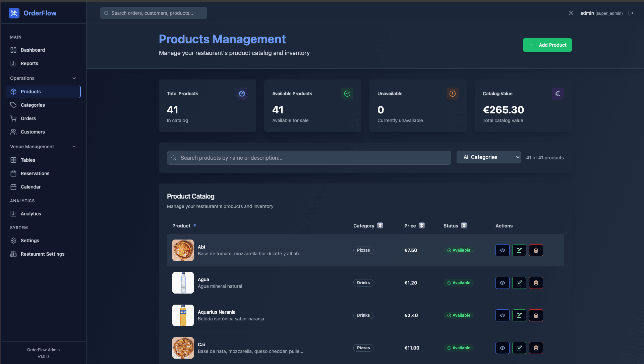Toggle light mode with the sun icon
The width and height of the screenshot is (644, 364).
click(571, 13)
